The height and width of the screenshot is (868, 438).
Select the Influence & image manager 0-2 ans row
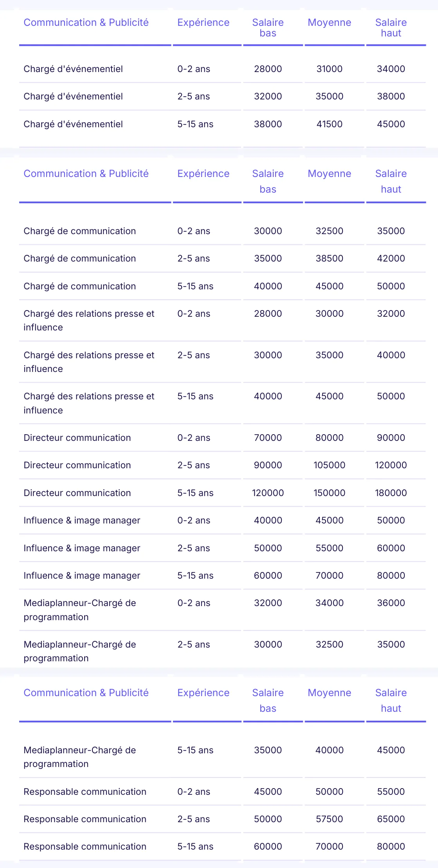(222, 520)
